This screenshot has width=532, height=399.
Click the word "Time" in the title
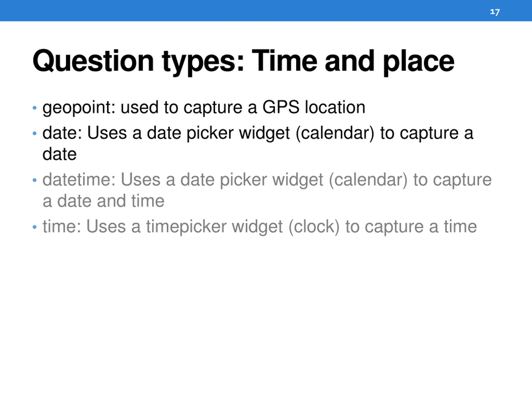tap(284, 61)
